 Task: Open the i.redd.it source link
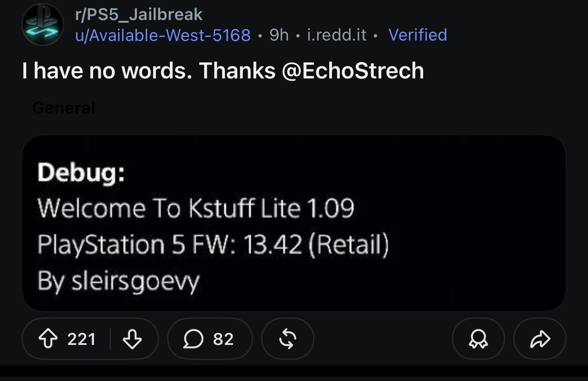pos(337,35)
